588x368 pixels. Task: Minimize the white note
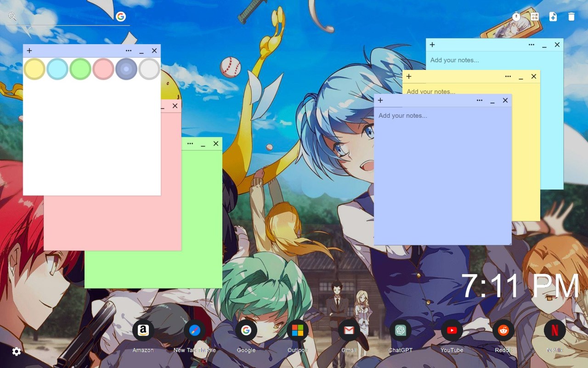pyautogui.click(x=141, y=52)
